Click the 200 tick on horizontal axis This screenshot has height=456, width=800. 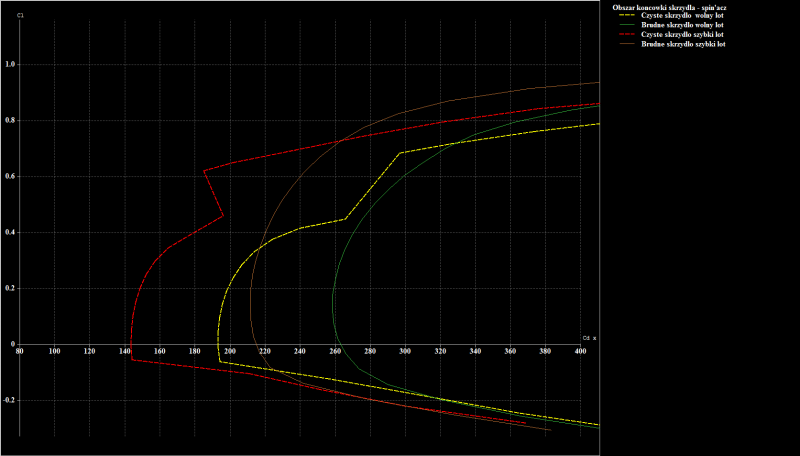coord(230,351)
